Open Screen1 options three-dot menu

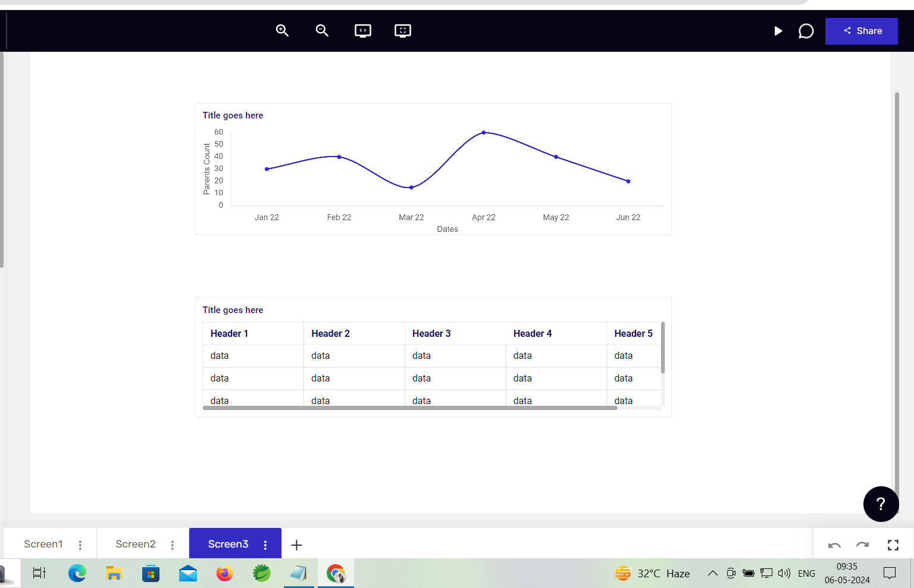coord(80,545)
